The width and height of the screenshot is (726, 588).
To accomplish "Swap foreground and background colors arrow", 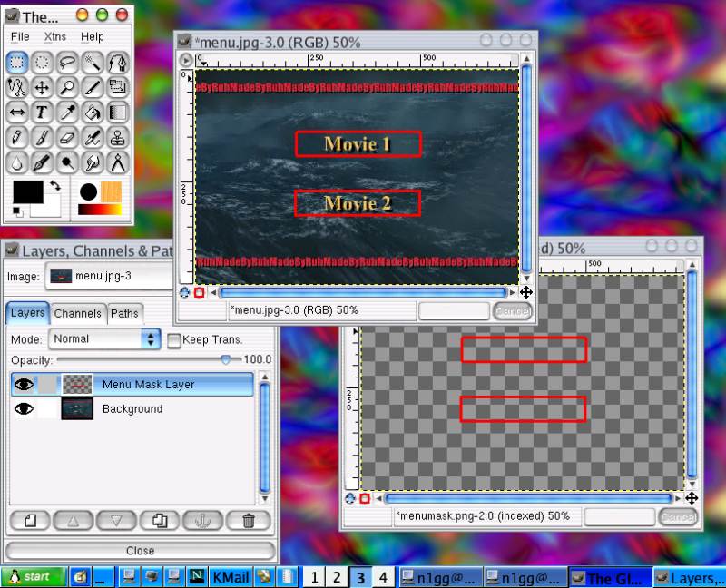I will [55, 186].
